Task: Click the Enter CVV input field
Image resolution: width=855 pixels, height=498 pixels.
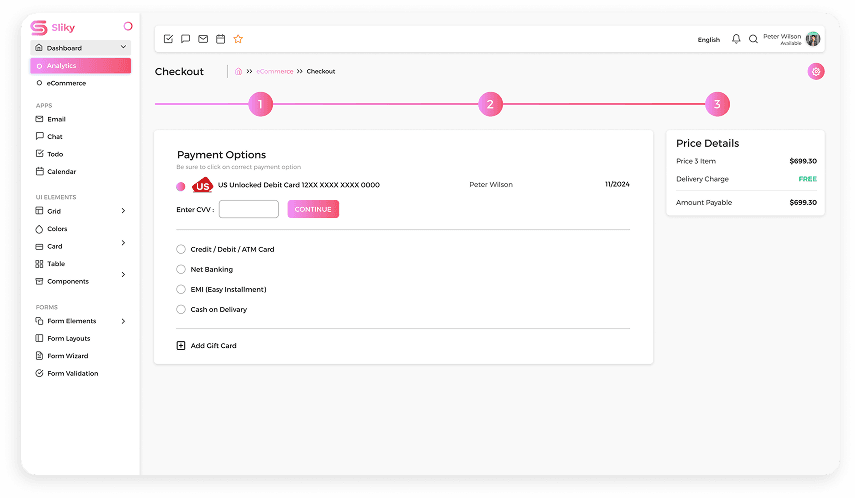Action: coord(248,209)
